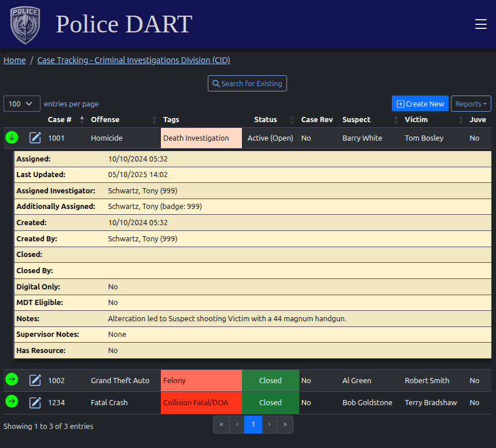
Task: Edit case 1002 using pencil icon
Action: pos(35,380)
